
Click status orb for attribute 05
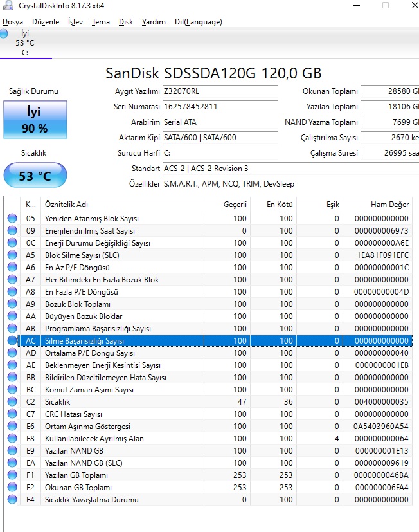pos(12,218)
